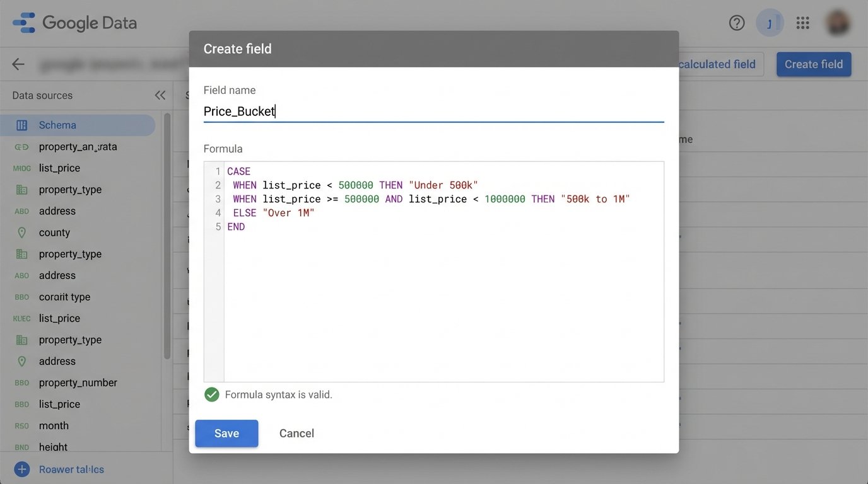The width and height of the screenshot is (868, 484).
Task: Select the month field in the schema list
Action: (54, 425)
